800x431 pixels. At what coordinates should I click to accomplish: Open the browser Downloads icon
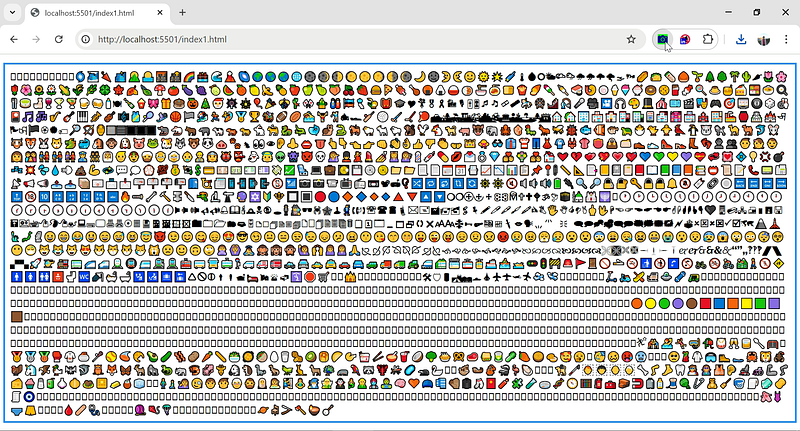pos(741,39)
